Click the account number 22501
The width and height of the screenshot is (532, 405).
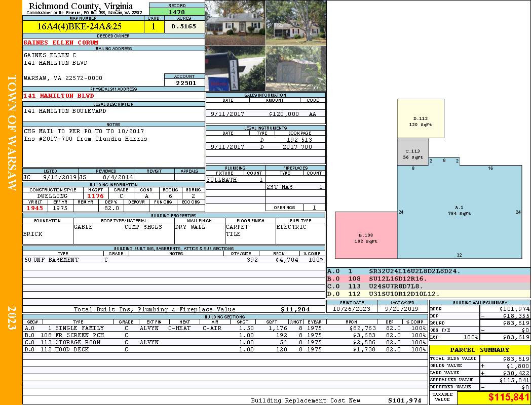click(x=184, y=83)
